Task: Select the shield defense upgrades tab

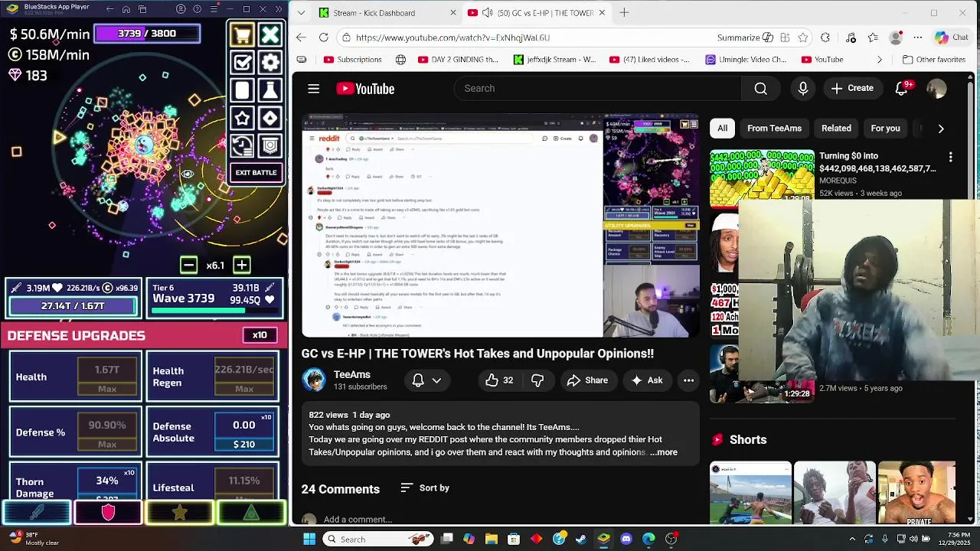Action: click(x=108, y=513)
